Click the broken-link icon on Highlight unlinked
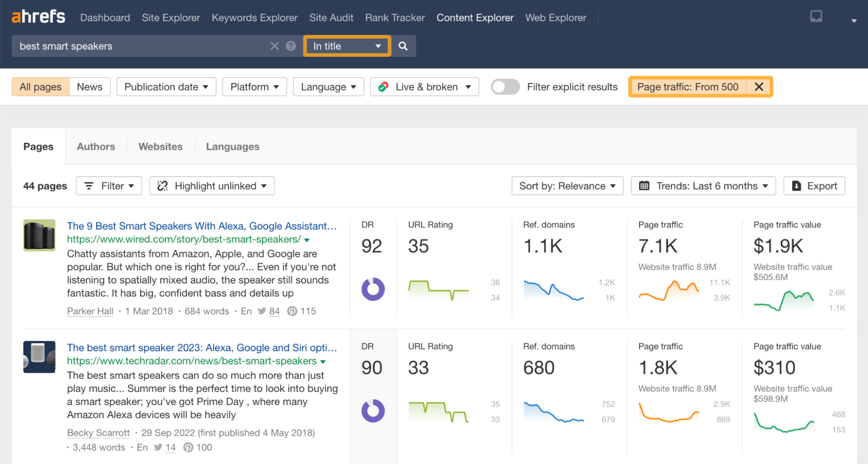 pyautogui.click(x=162, y=186)
